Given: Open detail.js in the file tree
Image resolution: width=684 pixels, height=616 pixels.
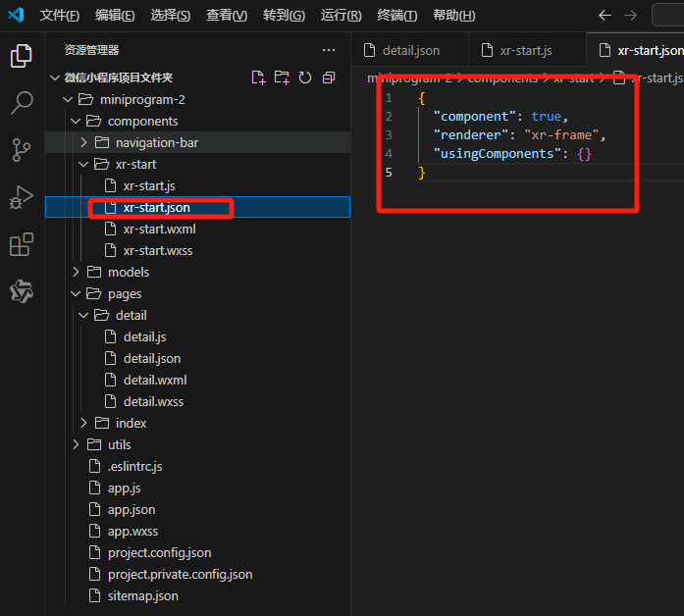Looking at the screenshot, I should click(x=197, y=337).
